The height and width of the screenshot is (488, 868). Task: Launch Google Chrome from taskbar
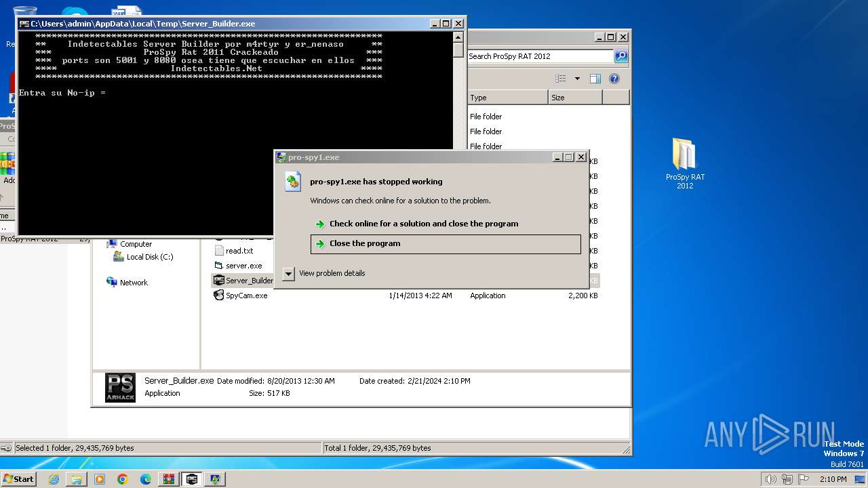(123, 479)
